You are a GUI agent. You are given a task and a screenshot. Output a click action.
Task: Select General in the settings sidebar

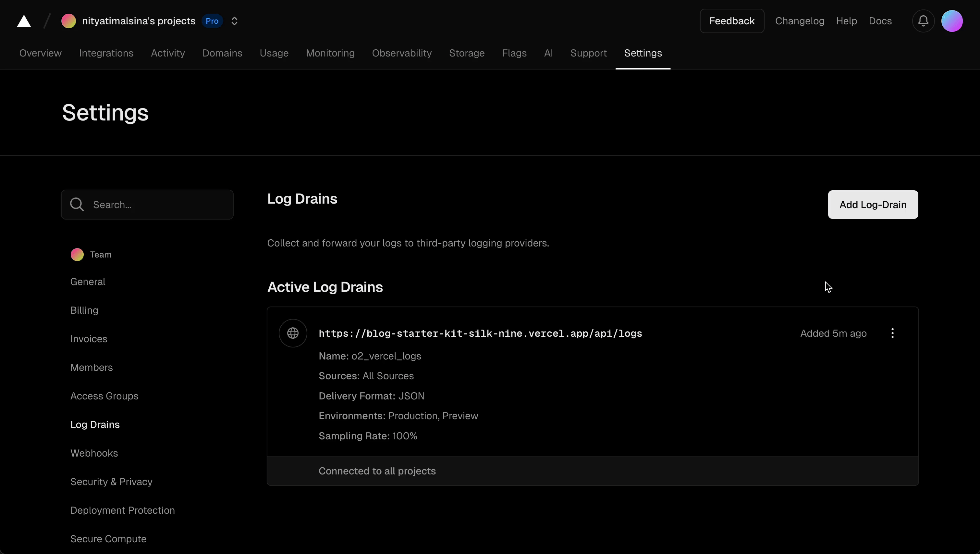click(x=88, y=281)
